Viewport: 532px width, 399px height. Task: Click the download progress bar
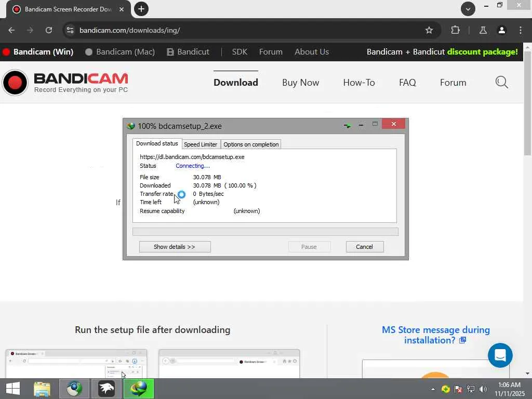(265, 232)
